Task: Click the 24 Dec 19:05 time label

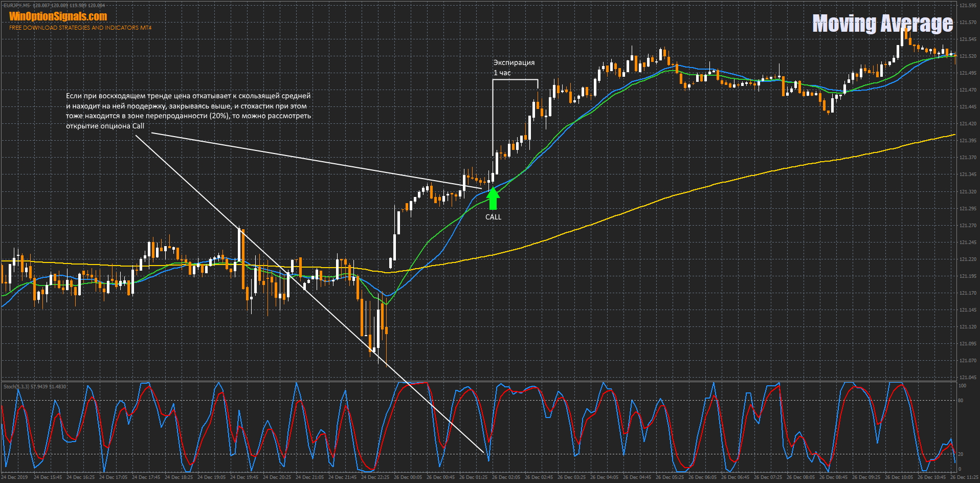Action: 211,477
